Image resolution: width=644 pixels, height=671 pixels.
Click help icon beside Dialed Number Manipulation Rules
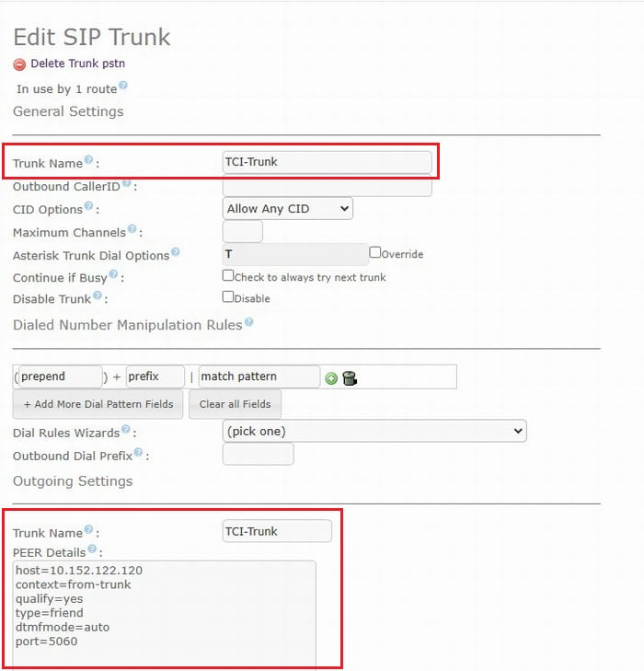pos(248,323)
